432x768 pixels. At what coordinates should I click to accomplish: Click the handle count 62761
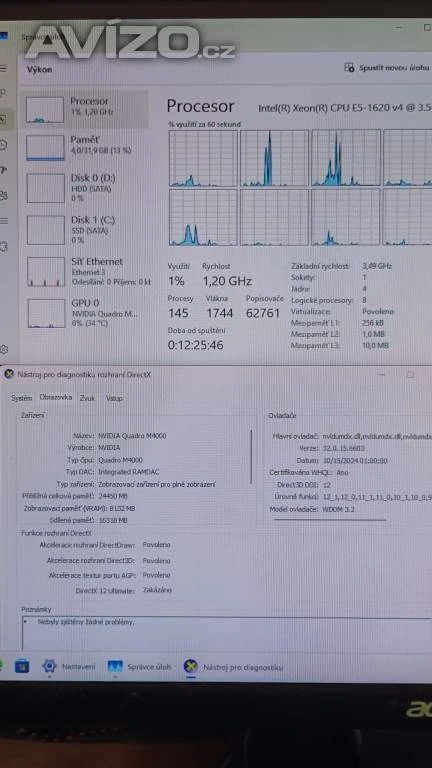click(263, 313)
